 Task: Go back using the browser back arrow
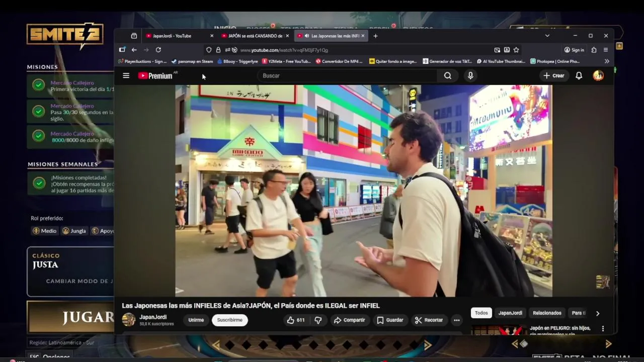[134, 50]
